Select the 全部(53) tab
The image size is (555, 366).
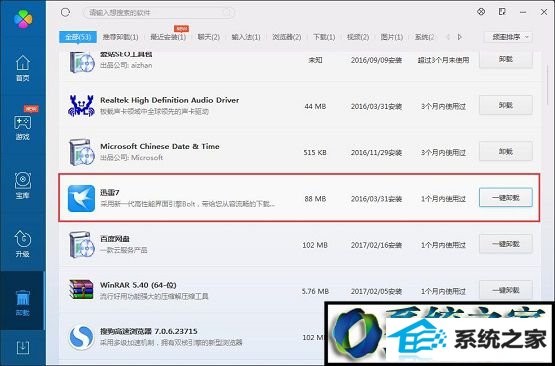point(78,37)
